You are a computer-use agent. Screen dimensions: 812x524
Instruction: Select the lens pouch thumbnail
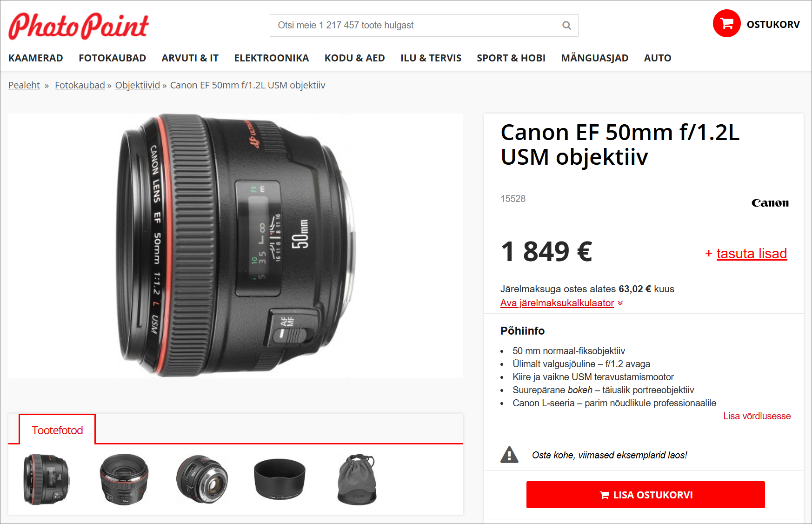(x=357, y=479)
